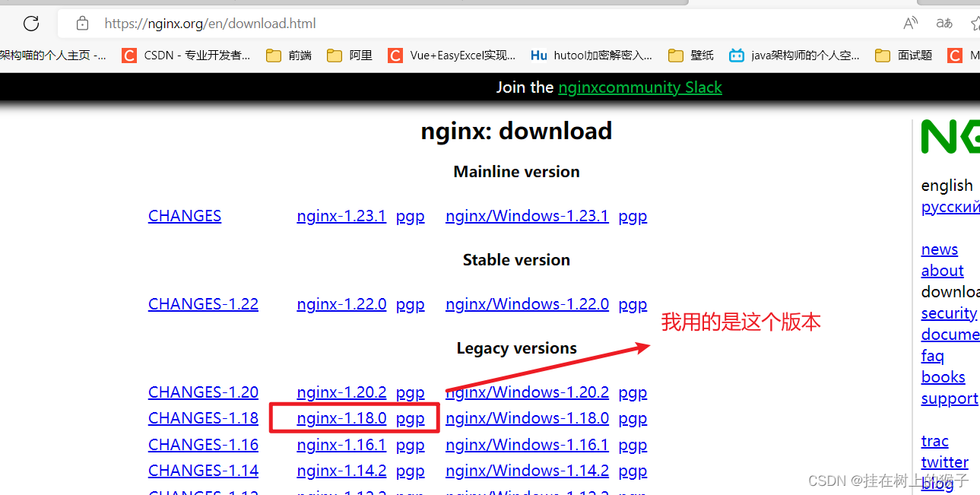Open pgp for nginx/Windows-1.14.2
Viewport: 980px width, 495px height.
(x=633, y=471)
